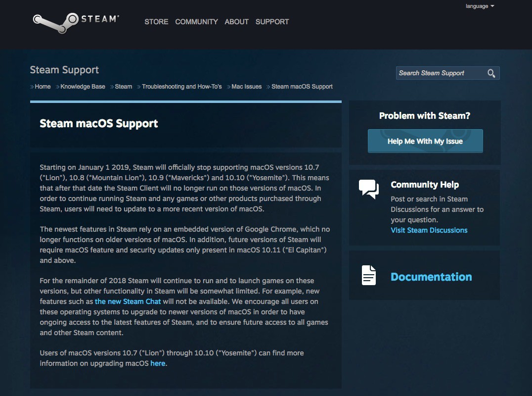Go to Mac Issues breadcrumb

[246, 87]
